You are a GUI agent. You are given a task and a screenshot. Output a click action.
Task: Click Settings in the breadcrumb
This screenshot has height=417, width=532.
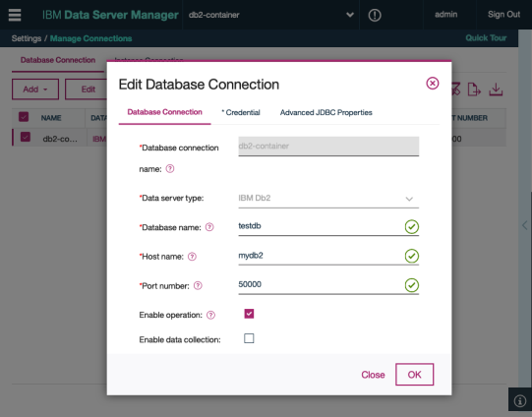[x=27, y=38]
